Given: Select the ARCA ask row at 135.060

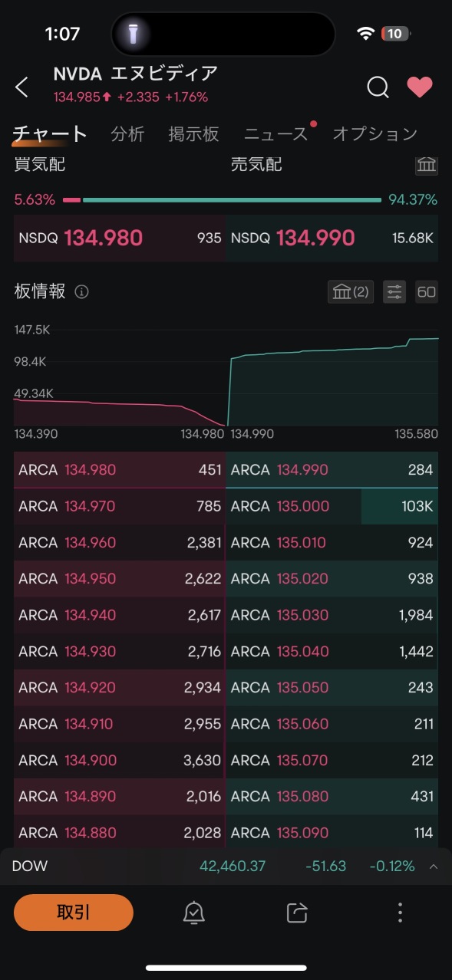Looking at the screenshot, I should 332,724.
